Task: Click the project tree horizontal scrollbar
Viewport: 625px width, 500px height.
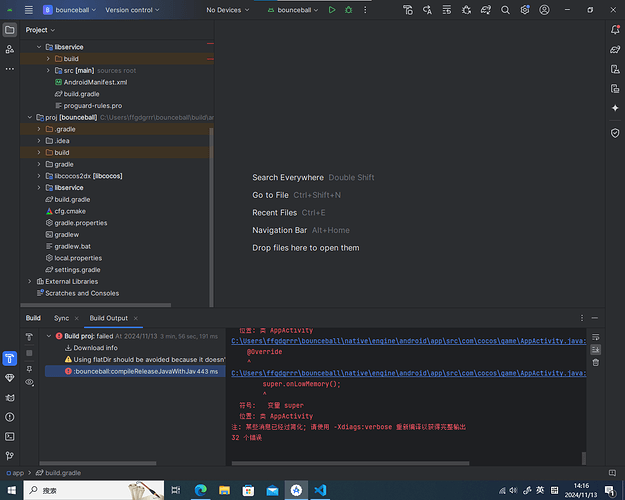Action: [96, 305]
